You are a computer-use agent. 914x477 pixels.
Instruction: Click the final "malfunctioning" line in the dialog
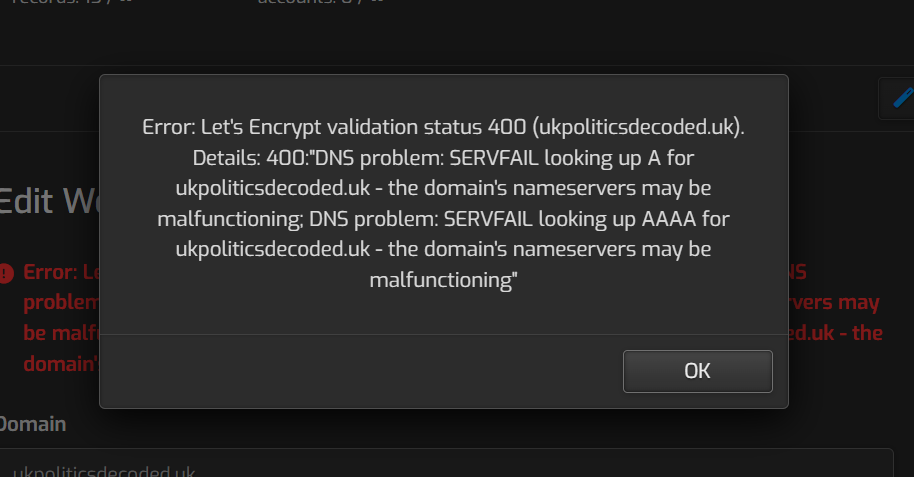[443, 281]
